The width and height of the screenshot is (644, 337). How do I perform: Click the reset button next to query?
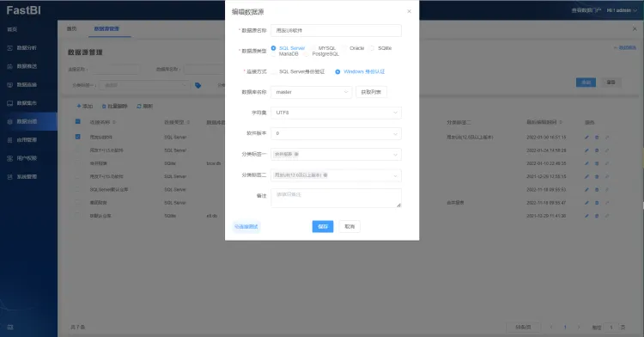tap(611, 83)
